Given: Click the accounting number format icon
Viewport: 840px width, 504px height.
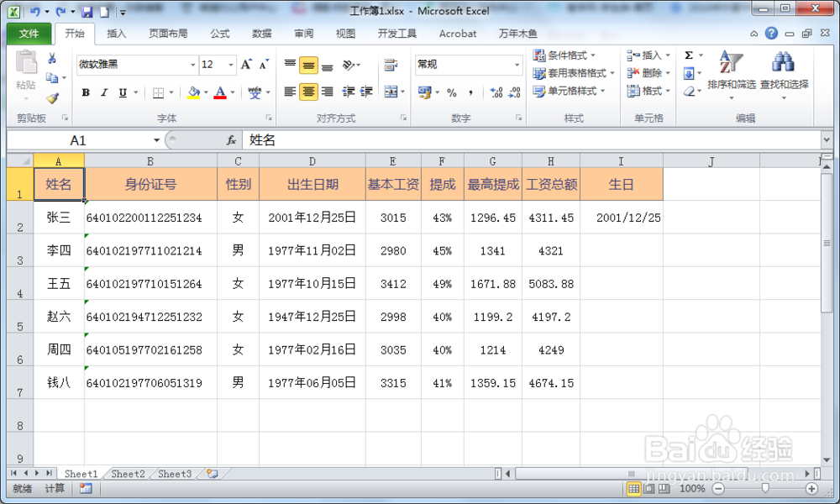Looking at the screenshot, I should point(425,92).
